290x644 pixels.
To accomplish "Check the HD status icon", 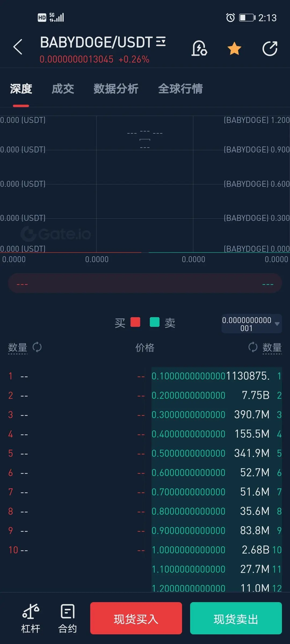I will click(42, 18).
